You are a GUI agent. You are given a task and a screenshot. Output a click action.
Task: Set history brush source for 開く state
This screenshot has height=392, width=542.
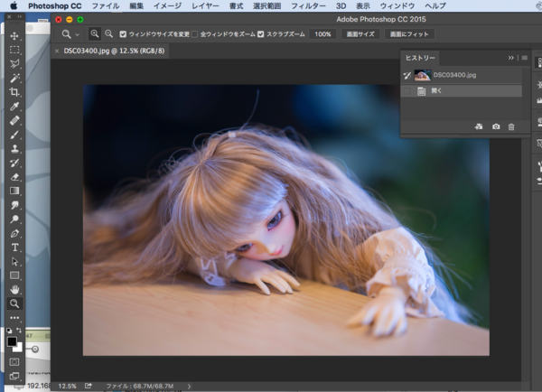(x=407, y=91)
